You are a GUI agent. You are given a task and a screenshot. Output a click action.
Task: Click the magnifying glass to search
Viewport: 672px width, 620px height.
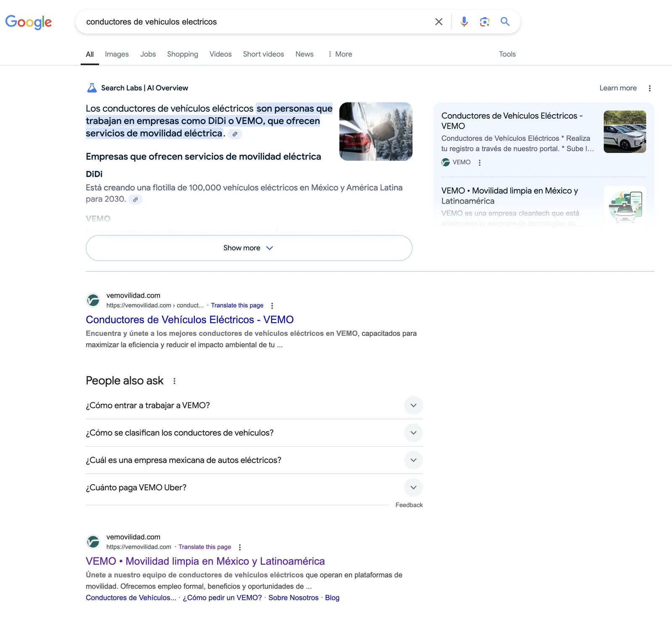(504, 22)
